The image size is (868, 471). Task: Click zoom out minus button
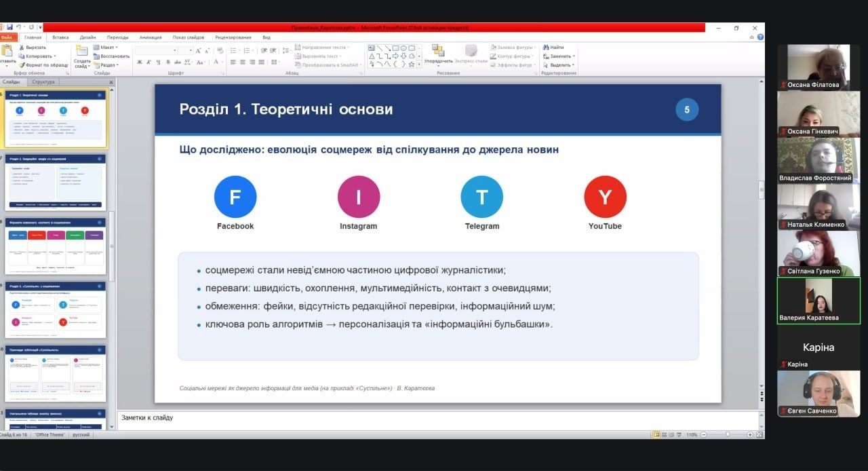[x=704, y=434]
